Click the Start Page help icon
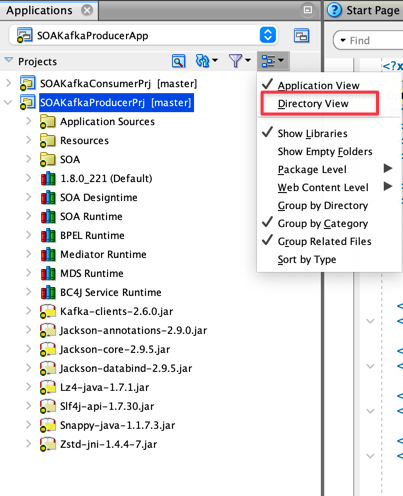 335,10
